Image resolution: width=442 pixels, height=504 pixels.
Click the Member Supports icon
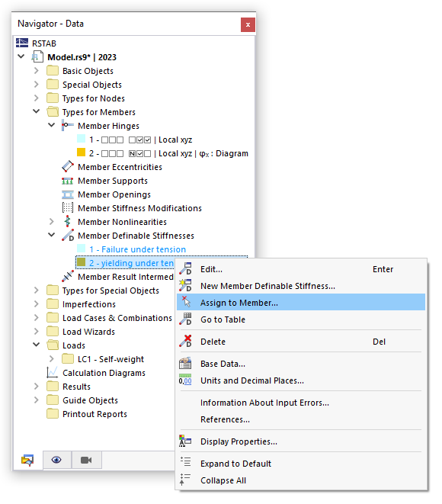click(68, 181)
